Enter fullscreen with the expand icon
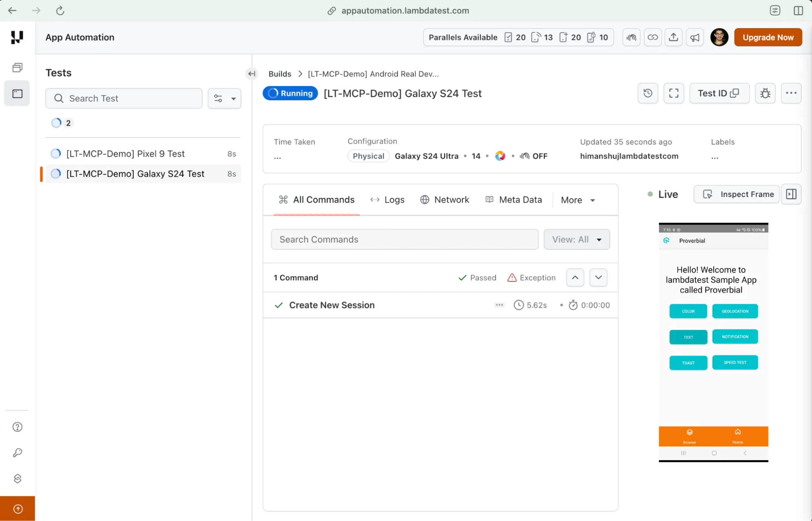 click(x=674, y=93)
